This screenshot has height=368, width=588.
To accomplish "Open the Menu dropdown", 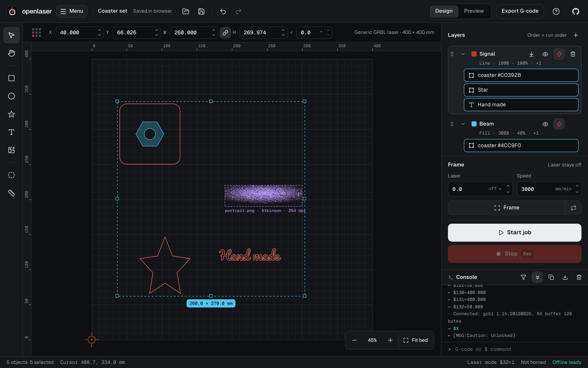I will coord(72,11).
